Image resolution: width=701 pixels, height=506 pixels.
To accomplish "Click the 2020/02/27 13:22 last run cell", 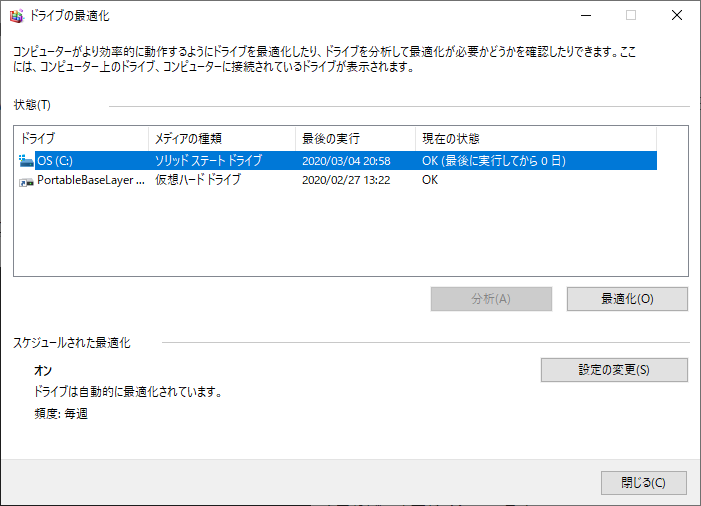I will 346,180.
